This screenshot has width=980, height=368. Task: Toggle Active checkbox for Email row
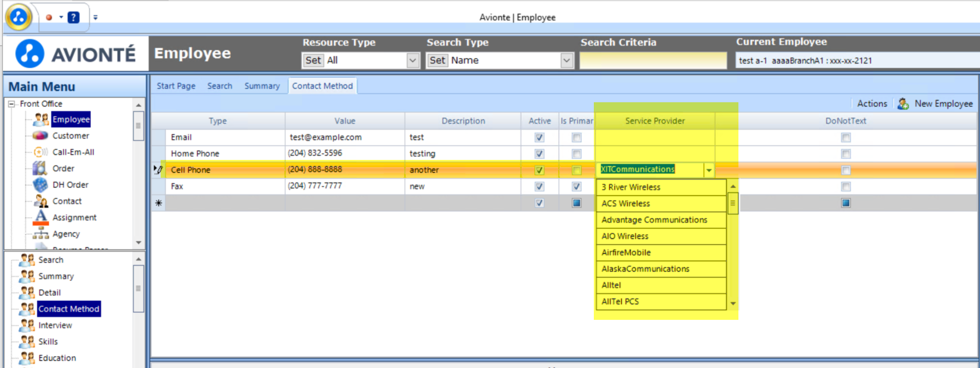tap(539, 137)
